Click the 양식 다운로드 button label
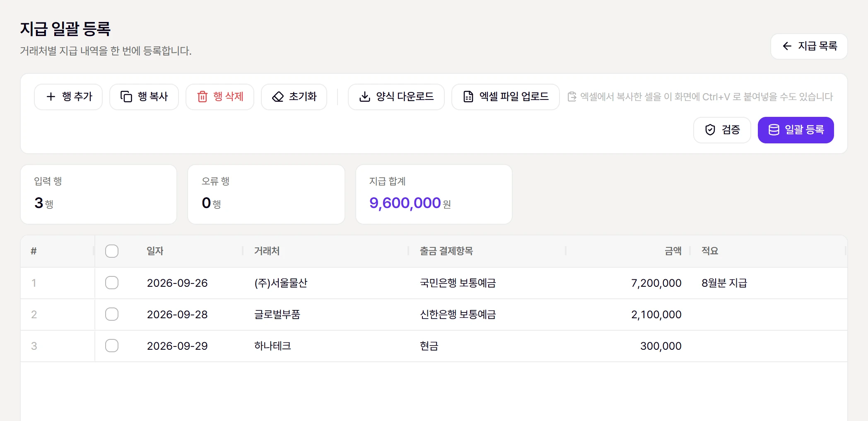The height and width of the screenshot is (421, 868). tap(405, 97)
